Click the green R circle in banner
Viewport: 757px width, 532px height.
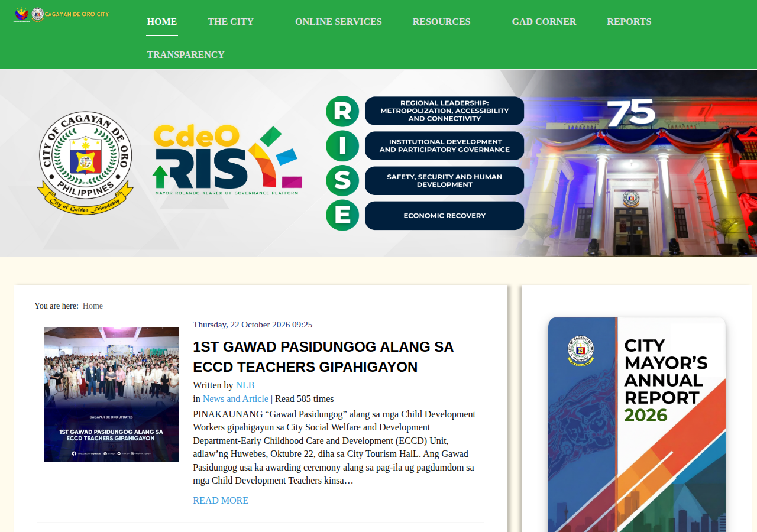point(342,111)
